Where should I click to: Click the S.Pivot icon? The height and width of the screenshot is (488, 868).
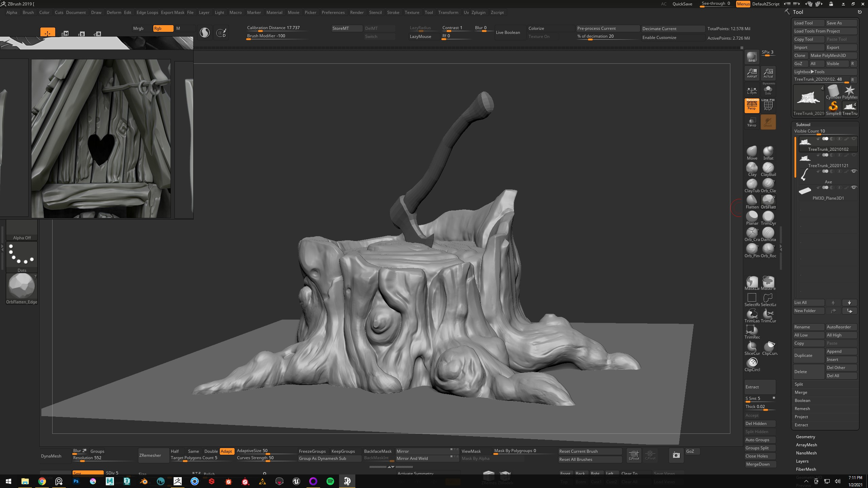tap(634, 455)
